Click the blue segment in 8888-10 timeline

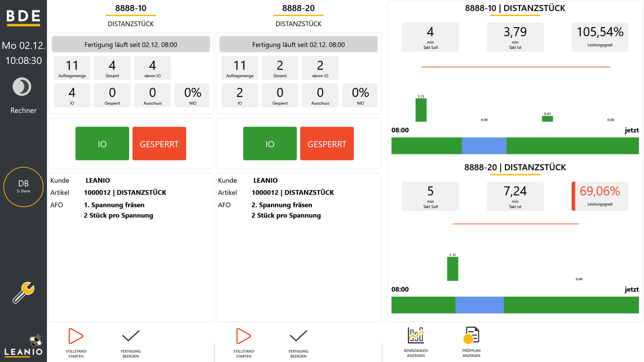[484, 146]
